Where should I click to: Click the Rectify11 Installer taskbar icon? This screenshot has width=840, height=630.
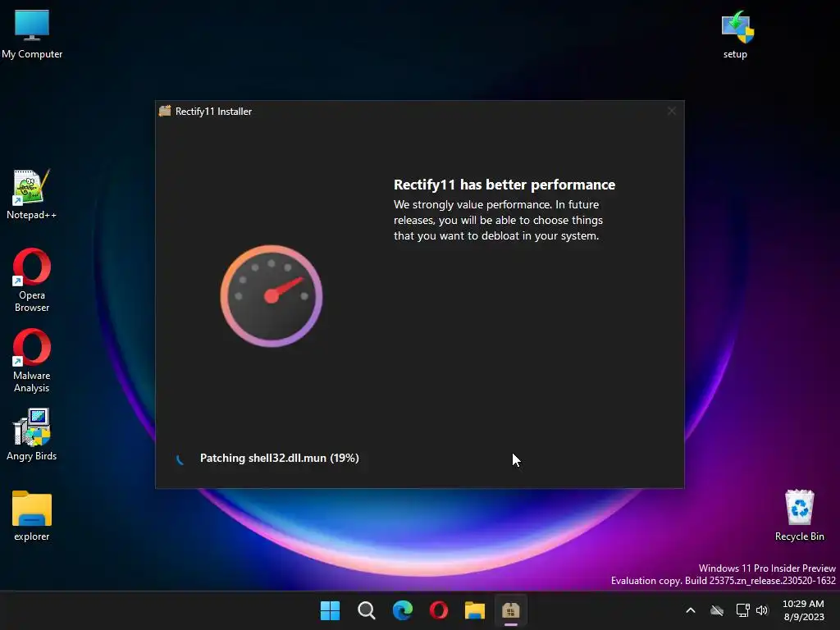[511, 610]
